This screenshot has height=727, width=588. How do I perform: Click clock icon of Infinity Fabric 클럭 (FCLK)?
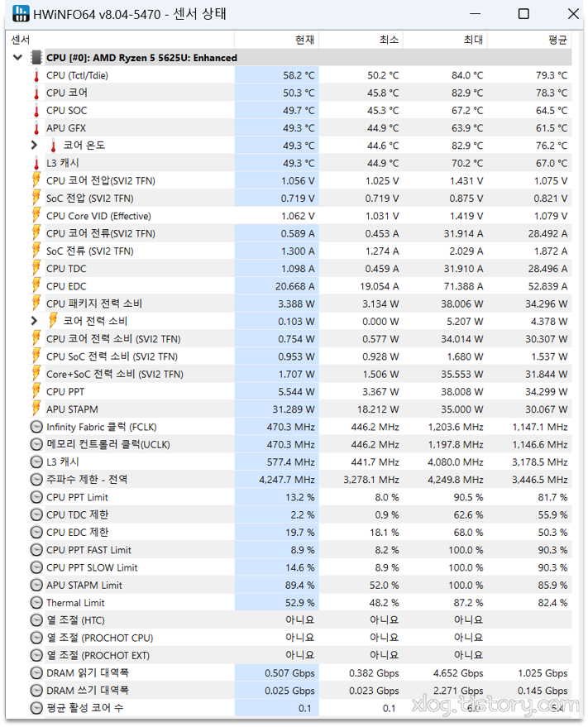[36, 427]
